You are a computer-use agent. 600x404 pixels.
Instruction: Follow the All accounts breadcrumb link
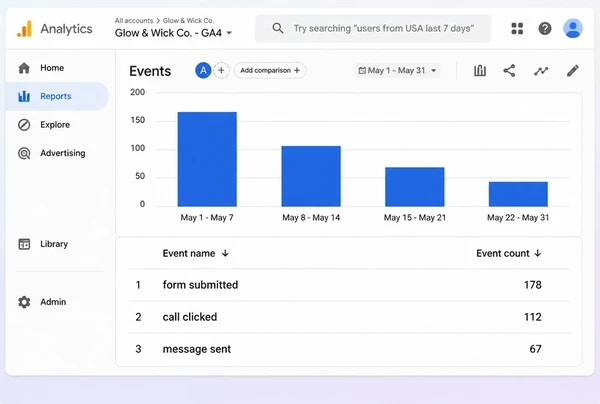coord(134,21)
